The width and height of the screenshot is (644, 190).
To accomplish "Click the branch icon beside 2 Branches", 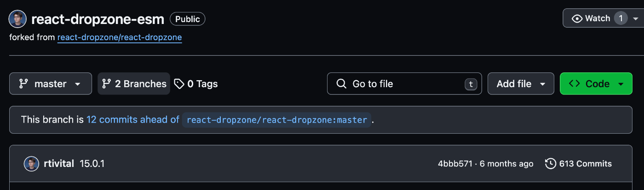I will 106,84.
